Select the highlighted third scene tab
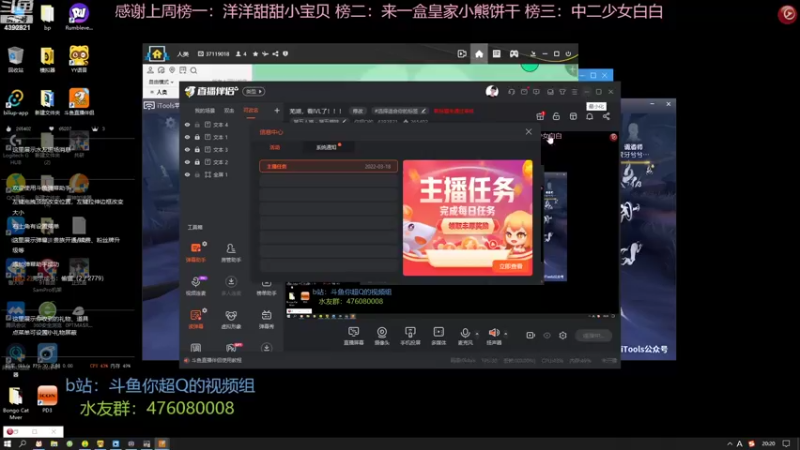Screen dimensions: 800x450 251,111
